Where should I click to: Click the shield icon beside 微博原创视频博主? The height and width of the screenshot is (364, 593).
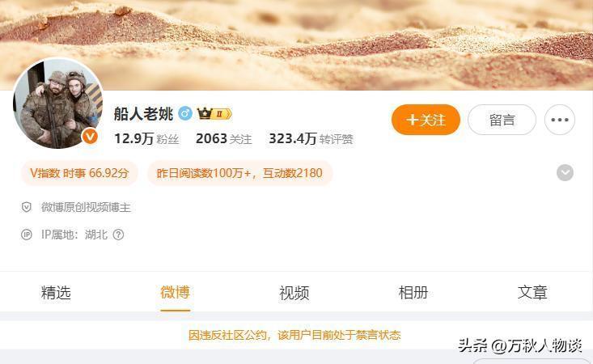[x=26, y=207]
